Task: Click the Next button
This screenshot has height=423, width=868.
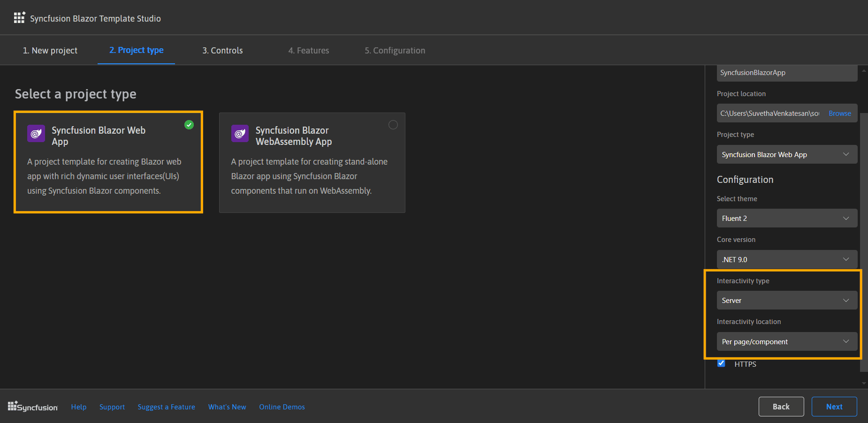Action: pos(834,406)
